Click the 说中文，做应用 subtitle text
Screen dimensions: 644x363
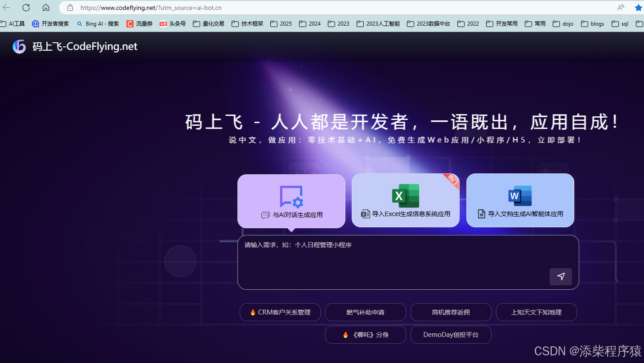click(405, 140)
